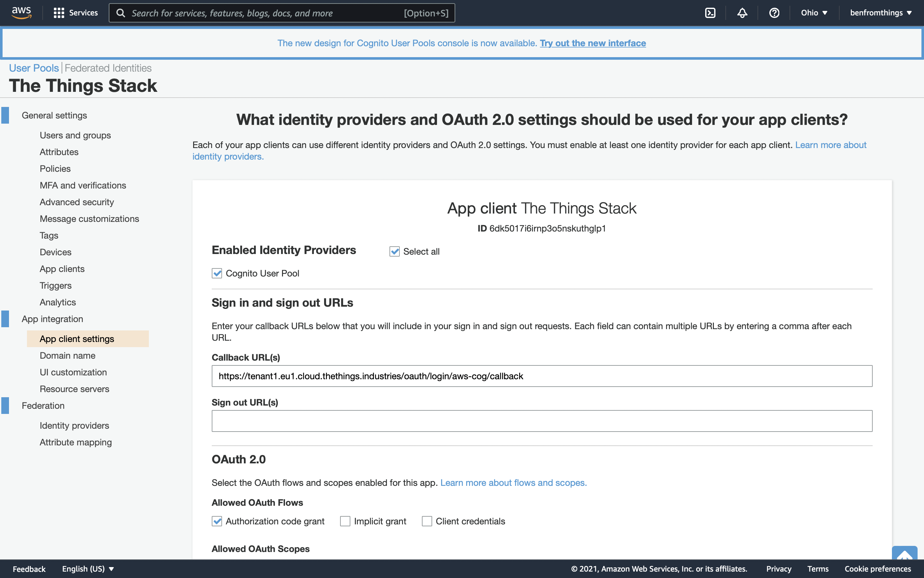Open the Analytics page
924x578 pixels.
click(x=58, y=302)
